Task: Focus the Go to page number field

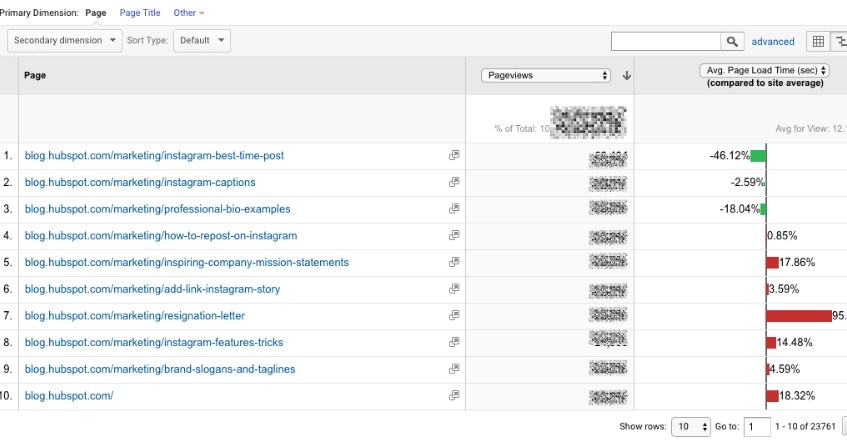Action: [x=757, y=426]
